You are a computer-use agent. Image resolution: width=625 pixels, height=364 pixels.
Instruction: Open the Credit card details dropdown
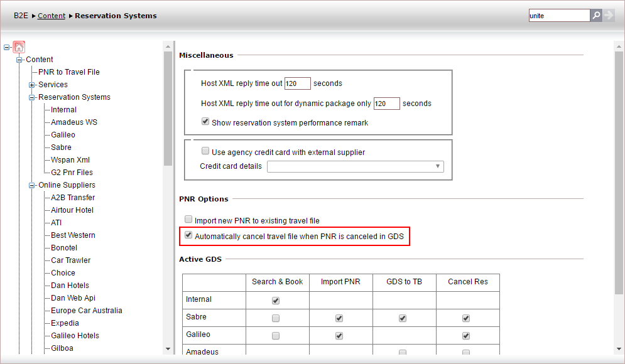[x=355, y=166]
